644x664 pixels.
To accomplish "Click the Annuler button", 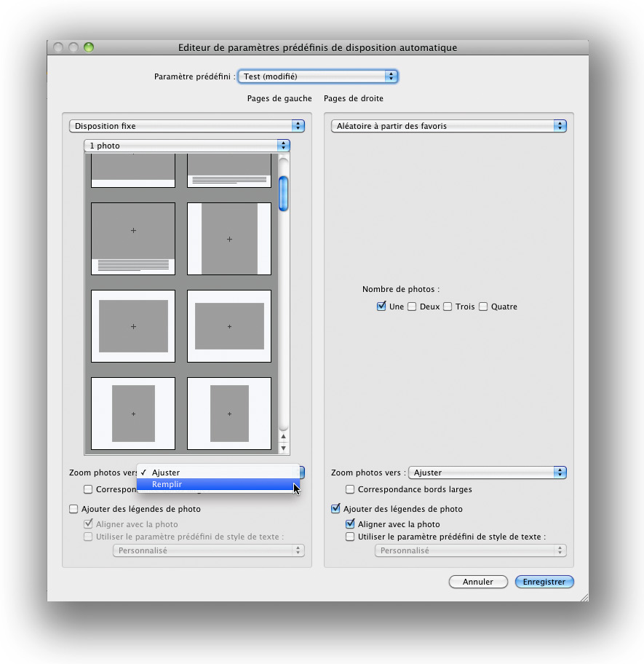I will 478,582.
